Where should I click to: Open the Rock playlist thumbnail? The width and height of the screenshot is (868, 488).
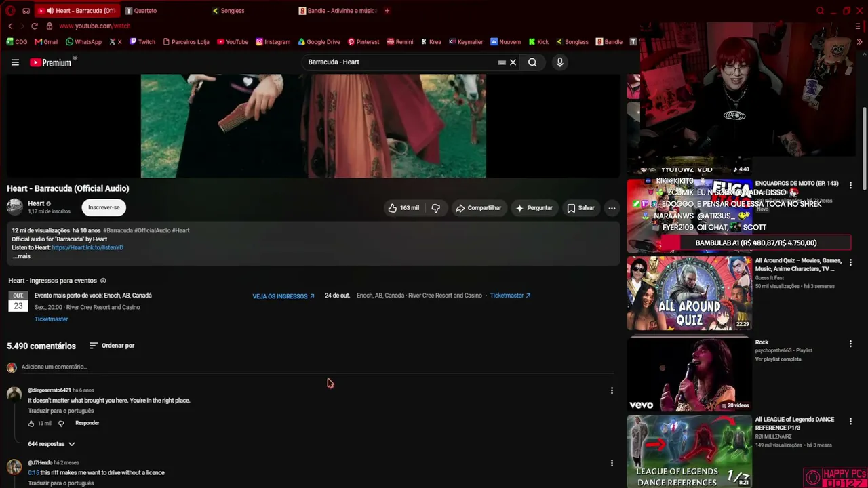[690, 374]
